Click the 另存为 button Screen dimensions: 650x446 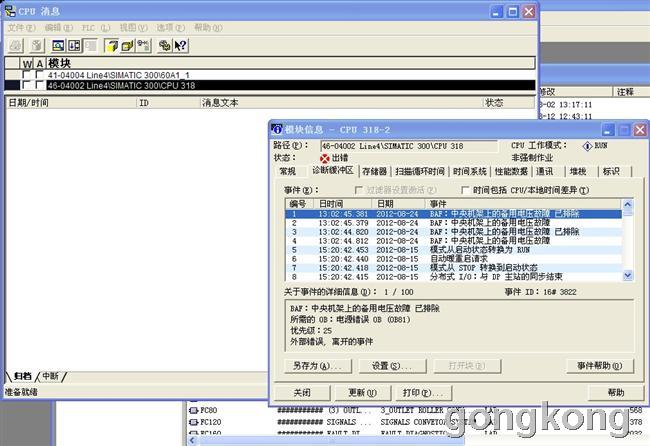[x=318, y=366]
